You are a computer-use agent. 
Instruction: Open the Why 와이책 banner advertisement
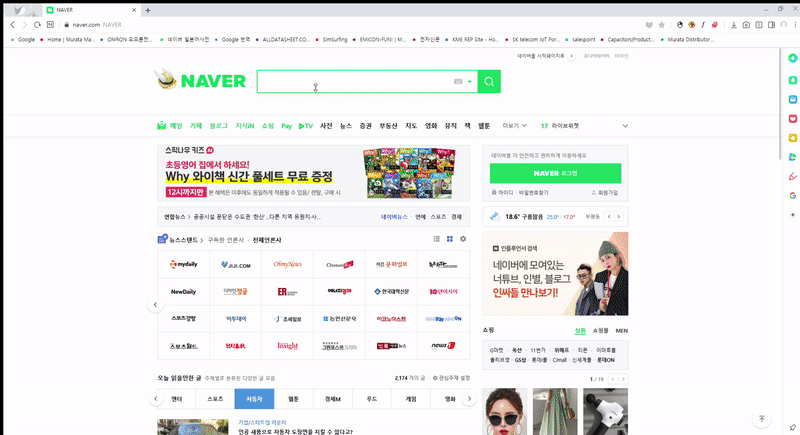313,173
